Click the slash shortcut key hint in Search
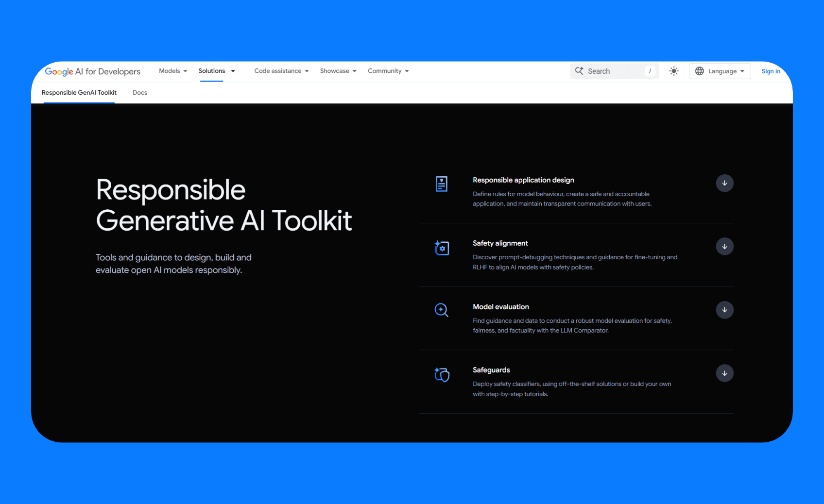824x504 pixels. pyautogui.click(x=650, y=71)
